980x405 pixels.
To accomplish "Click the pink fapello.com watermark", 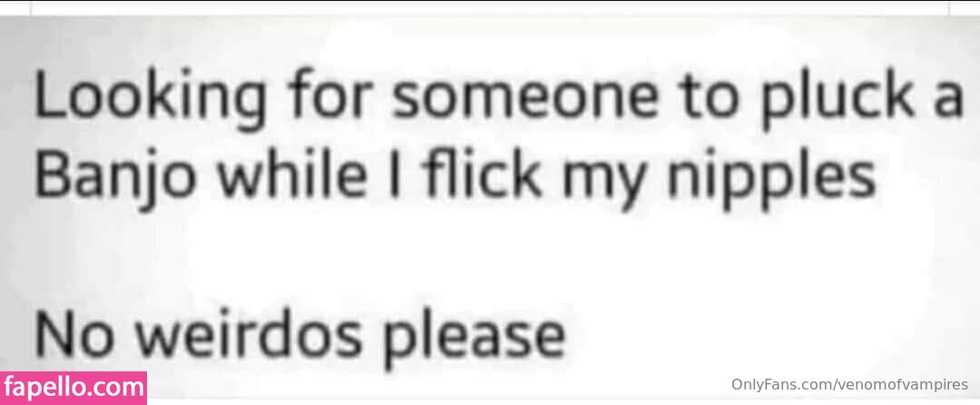I will coord(73,388).
